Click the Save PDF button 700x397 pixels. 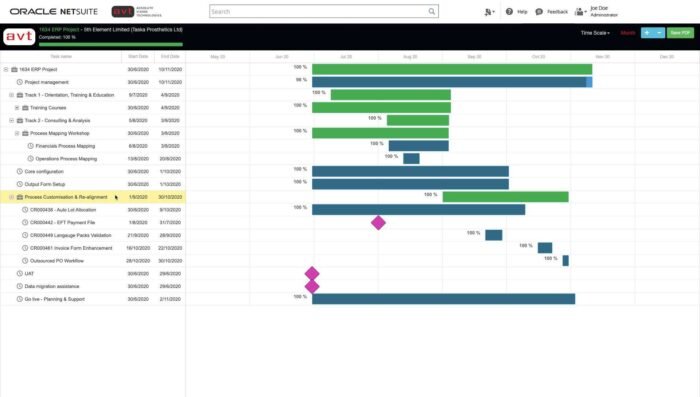click(x=680, y=33)
